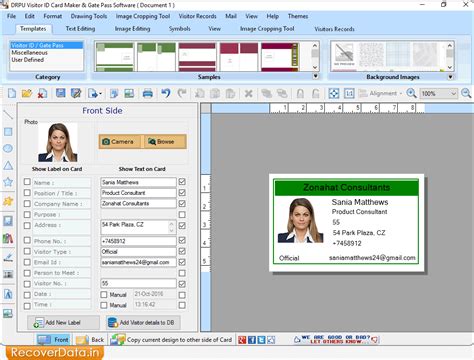Click the Save As pencil-disk icon

[76, 93]
